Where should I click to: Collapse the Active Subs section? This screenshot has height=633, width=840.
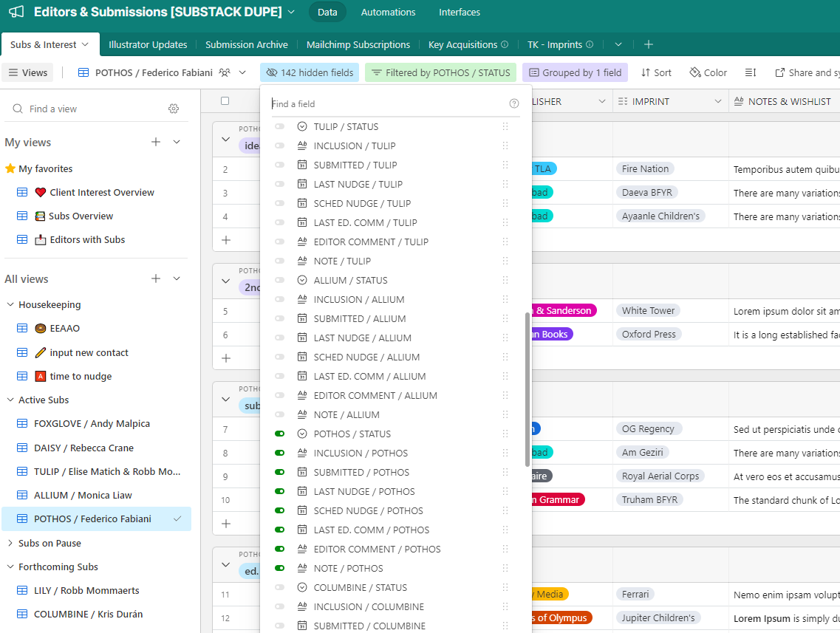point(10,400)
